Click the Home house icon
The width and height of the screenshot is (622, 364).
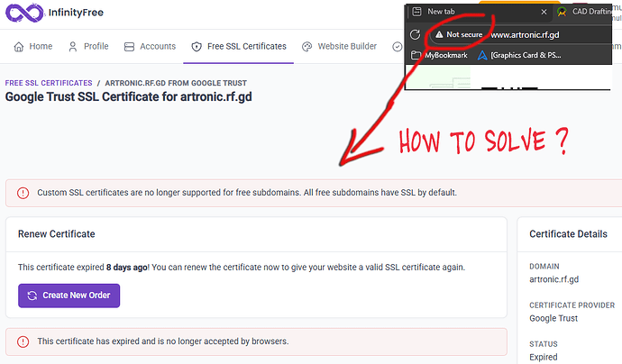point(18,46)
